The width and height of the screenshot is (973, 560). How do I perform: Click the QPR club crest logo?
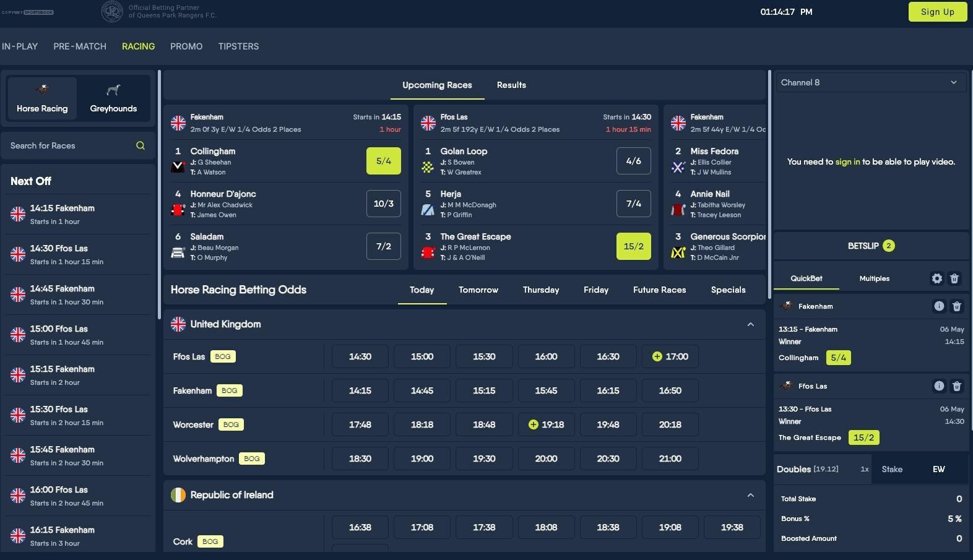pos(112,11)
